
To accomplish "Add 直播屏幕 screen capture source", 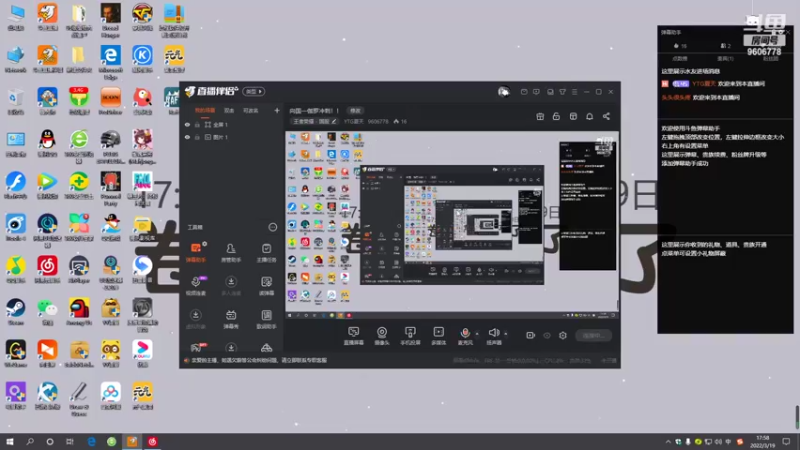I will [x=354, y=336].
